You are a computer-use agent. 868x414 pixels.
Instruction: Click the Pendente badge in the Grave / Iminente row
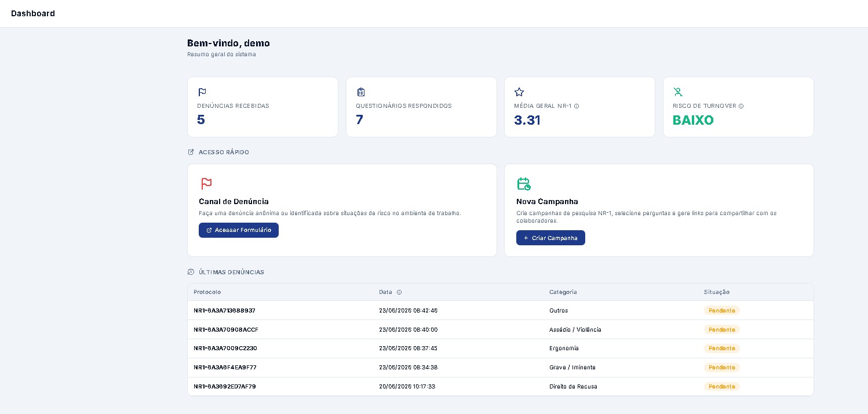point(722,368)
